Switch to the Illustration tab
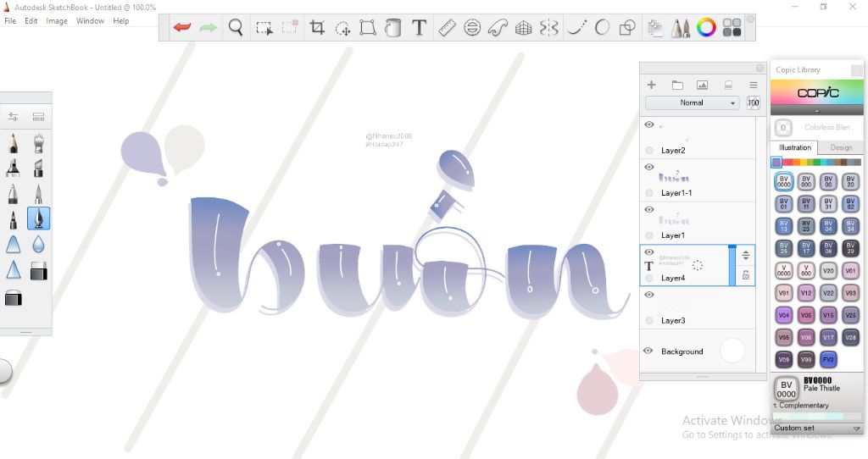Image resolution: width=868 pixels, height=459 pixels. 795,147
